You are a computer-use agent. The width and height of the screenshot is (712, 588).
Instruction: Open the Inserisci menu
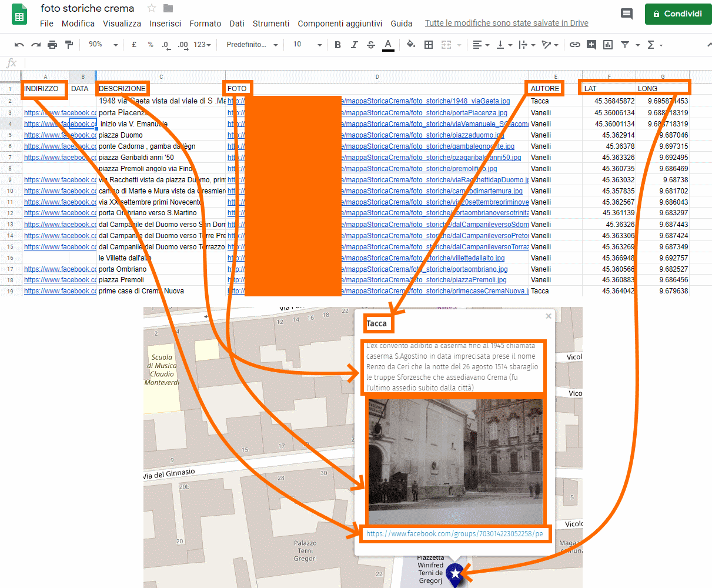(165, 24)
